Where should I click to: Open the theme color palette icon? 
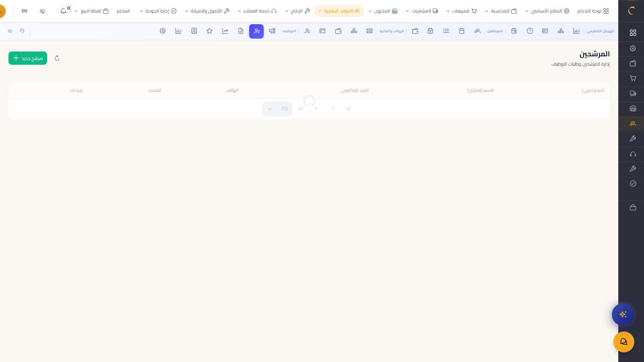22,31
